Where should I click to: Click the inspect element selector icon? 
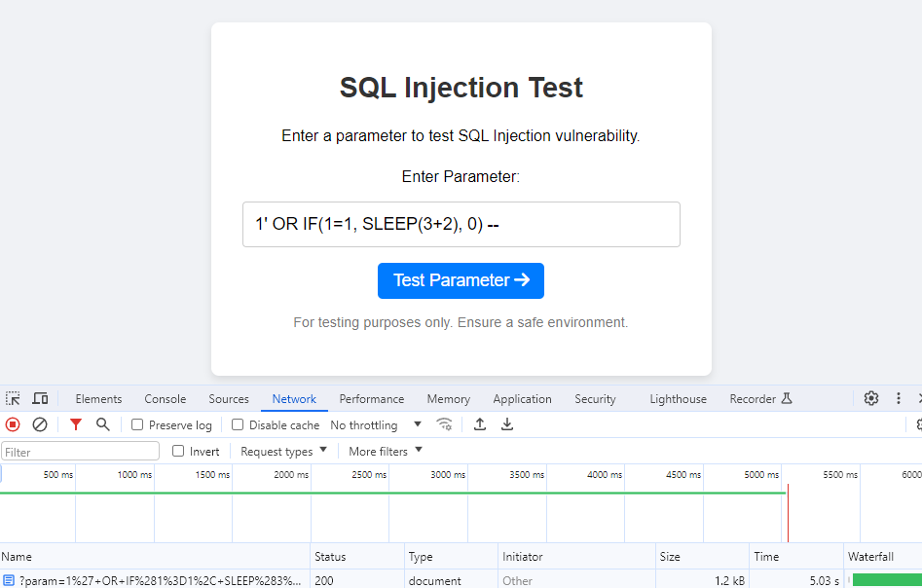pos(13,399)
